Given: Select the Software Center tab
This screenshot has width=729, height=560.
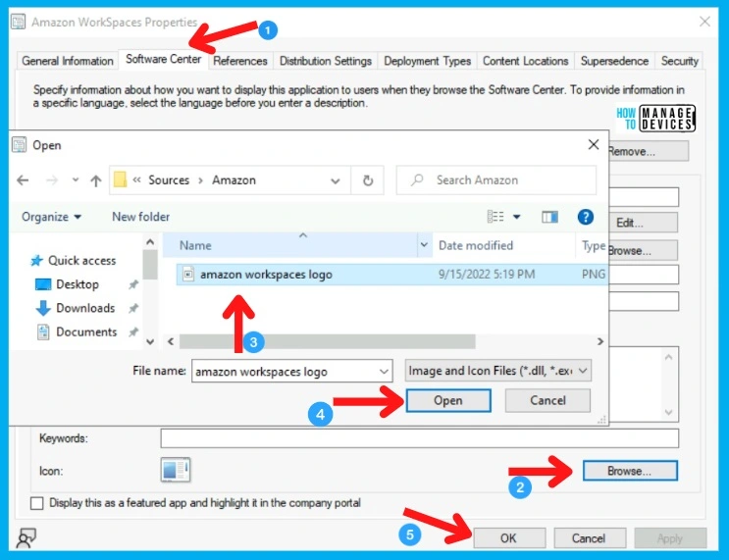Looking at the screenshot, I should click(x=163, y=60).
